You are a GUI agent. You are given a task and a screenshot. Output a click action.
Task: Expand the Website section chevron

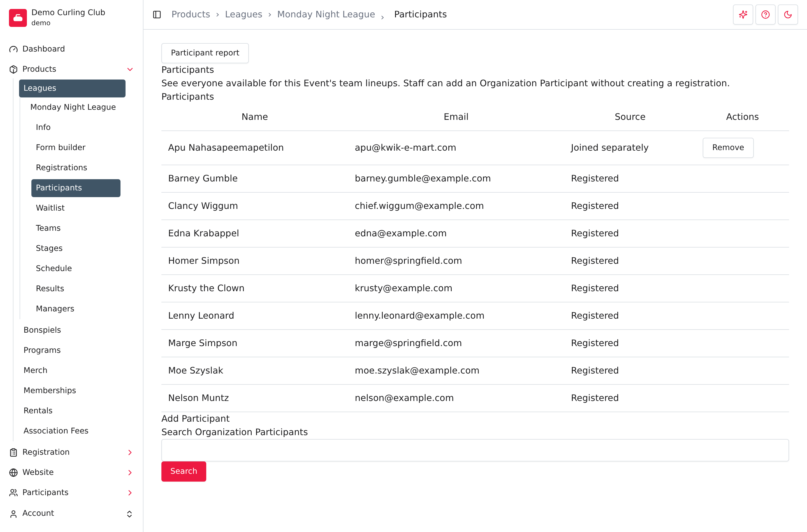(x=130, y=472)
